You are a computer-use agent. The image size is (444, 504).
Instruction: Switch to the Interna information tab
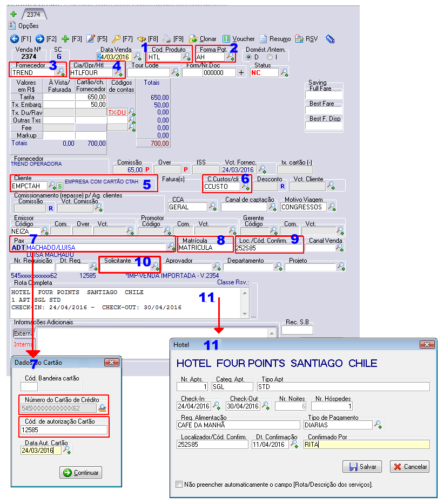tap(23, 344)
